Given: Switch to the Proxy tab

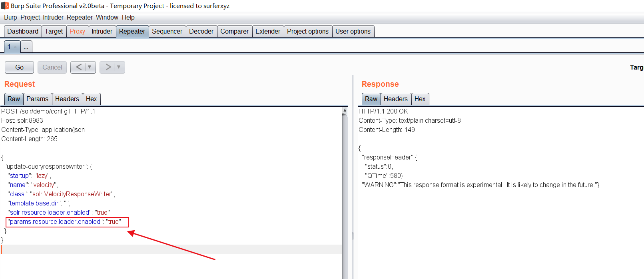Looking at the screenshot, I should coord(77,31).
